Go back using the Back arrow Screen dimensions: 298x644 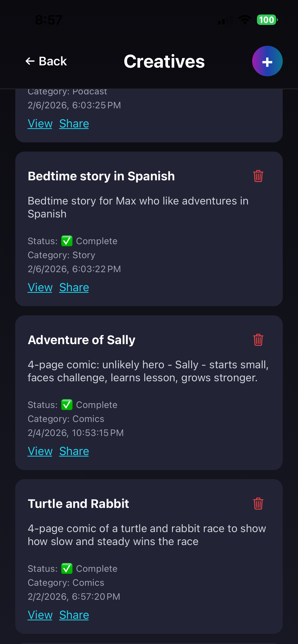(x=46, y=61)
